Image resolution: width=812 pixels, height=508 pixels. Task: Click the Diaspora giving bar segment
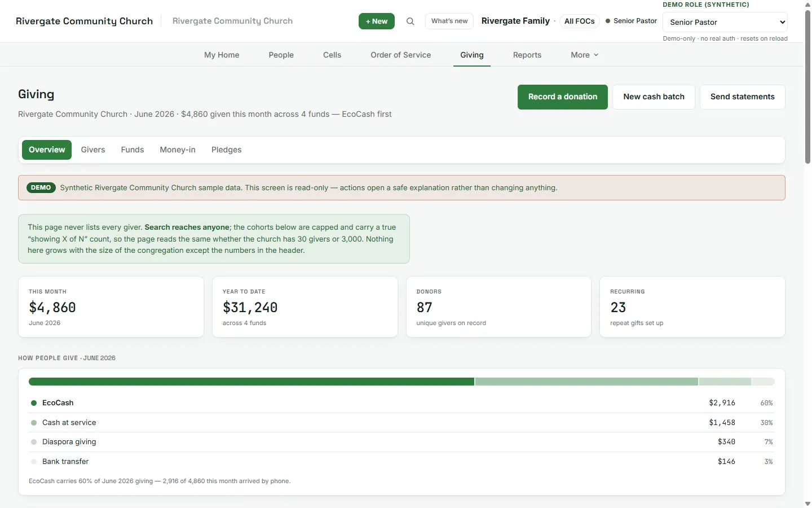(725, 382)
